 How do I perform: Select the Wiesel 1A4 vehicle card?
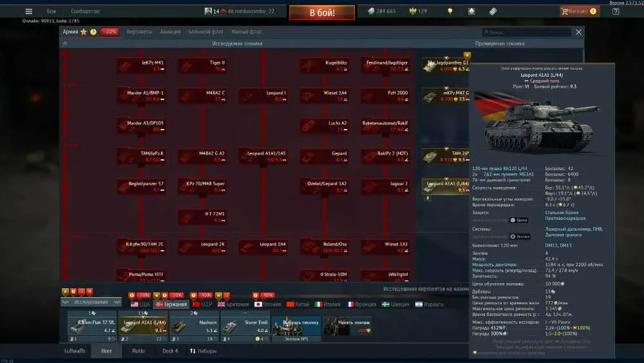[325, 96]
